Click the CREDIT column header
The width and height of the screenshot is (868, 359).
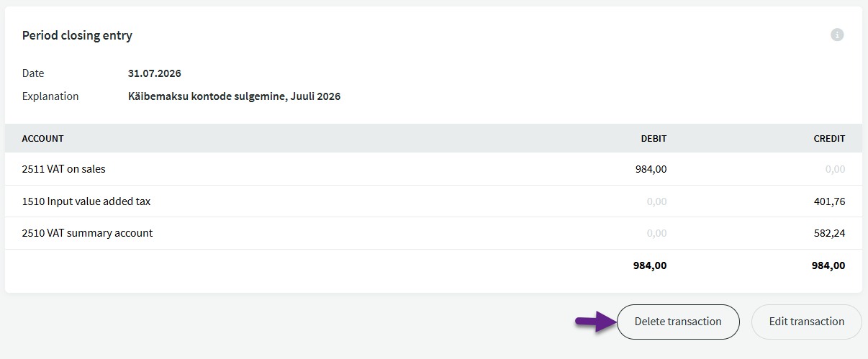pyautogui.click(x=829, y=138)
